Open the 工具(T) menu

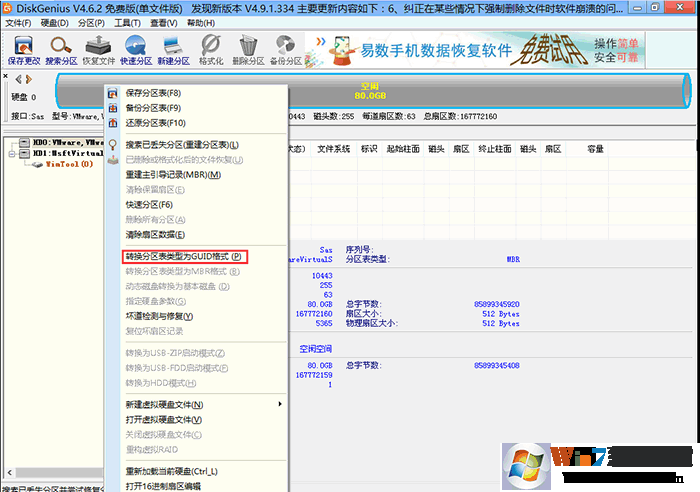126,22
